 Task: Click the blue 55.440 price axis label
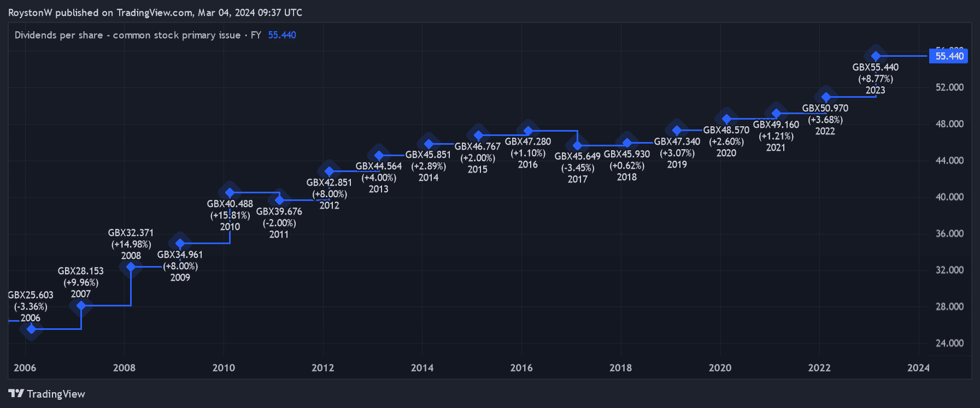click(x=949, y=56)
